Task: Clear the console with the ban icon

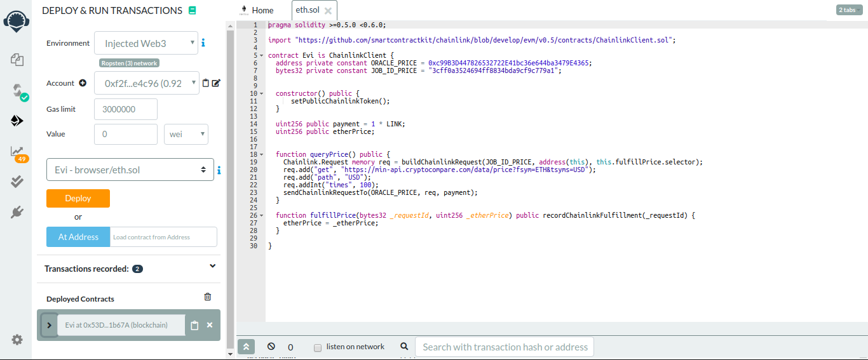Action: click(x=271, y=347)
